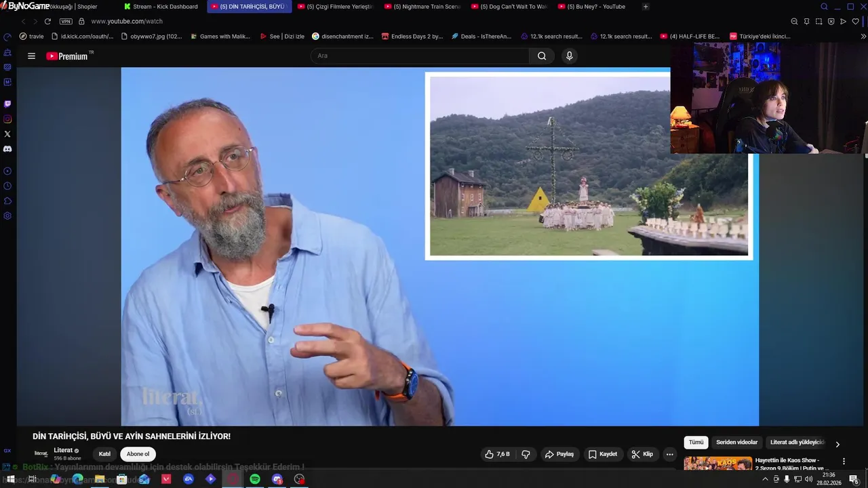This screenshot has width=868, height=488.
Task: Switch to Dog Can't Wait To Wake tab
Action: point(509,7)
